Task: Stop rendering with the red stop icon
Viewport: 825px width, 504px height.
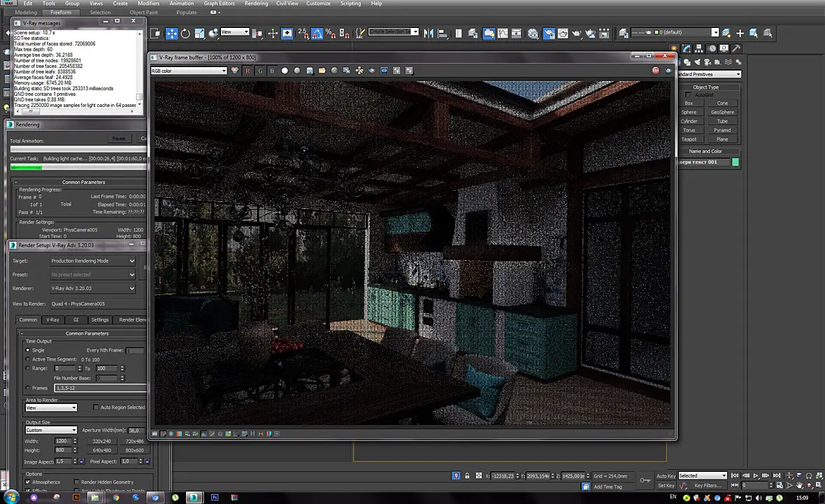Action: (x=656, y=71)
